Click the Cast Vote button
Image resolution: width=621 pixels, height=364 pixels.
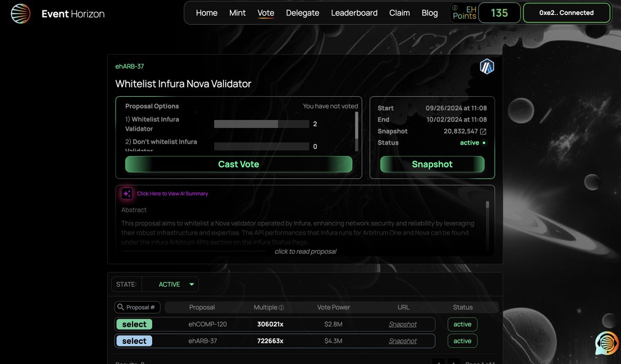(x=239, y=164)
